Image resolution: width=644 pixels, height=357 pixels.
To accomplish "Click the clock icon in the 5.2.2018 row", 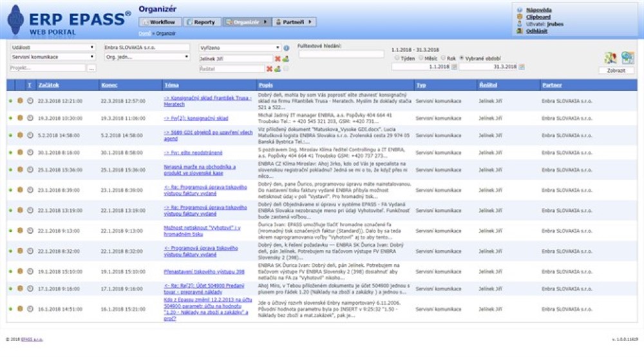I will 30,135.
